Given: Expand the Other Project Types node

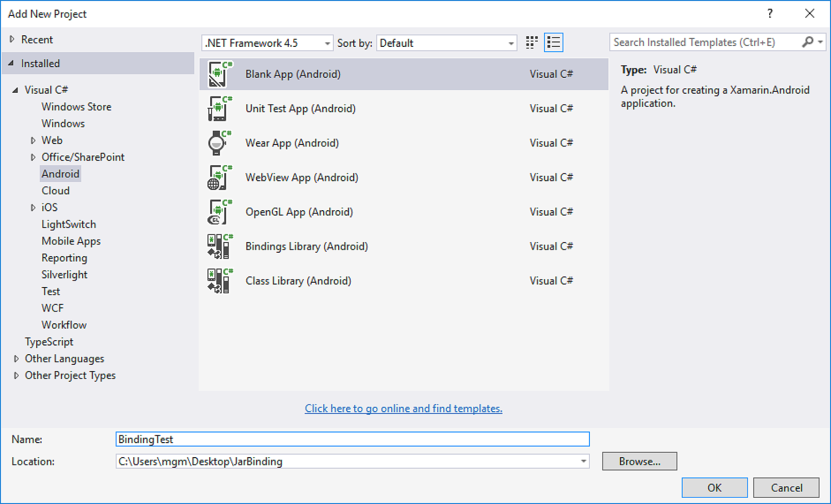Looking at the screenshot, I should (16, 375).
